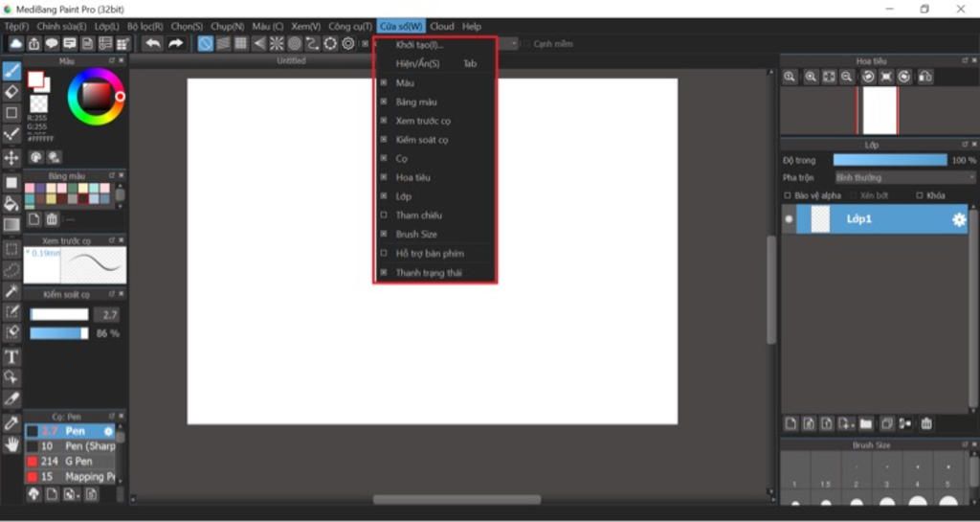Open Lớp1 layer settings gear

pyautogui.click(x=958, y=219)
